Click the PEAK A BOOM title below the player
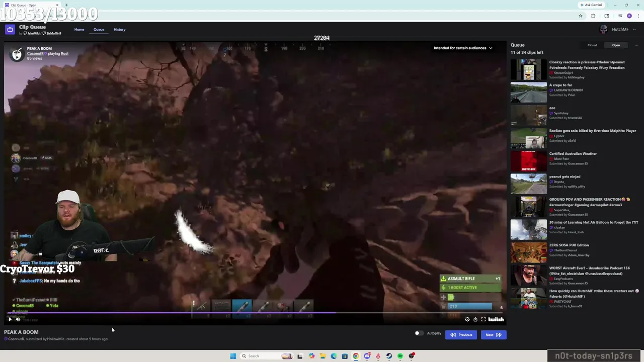 [x=21, y=332]
